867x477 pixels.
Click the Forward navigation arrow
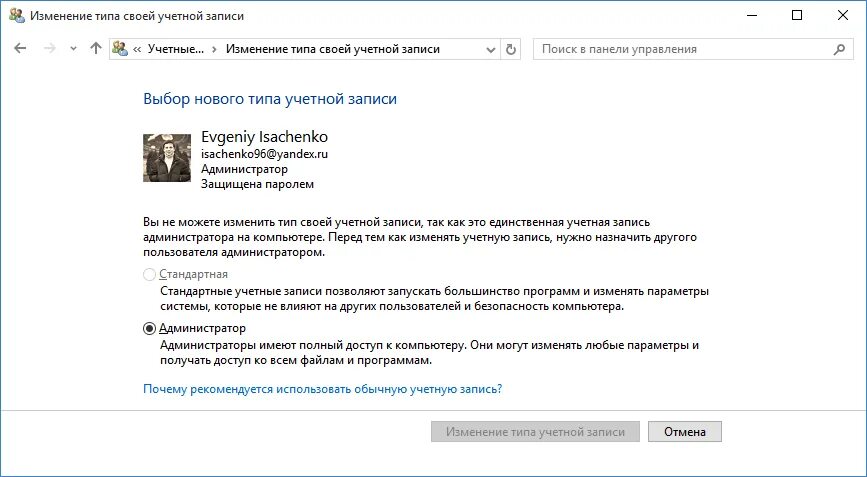[x=50, y=49]
